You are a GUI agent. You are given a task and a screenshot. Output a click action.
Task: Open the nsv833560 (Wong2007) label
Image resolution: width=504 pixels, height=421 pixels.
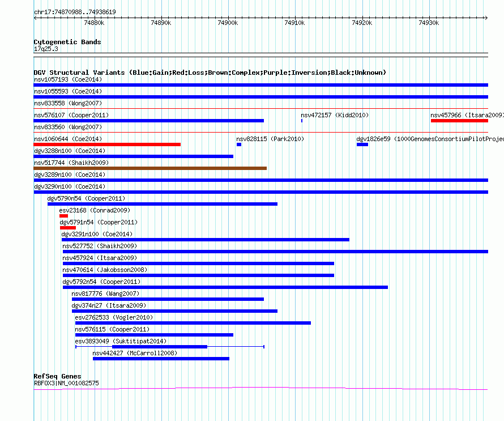[68, 127]
